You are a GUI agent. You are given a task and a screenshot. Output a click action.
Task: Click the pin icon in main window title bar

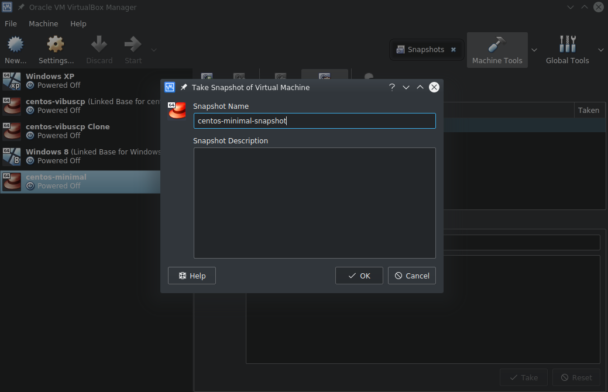(21, 7)
